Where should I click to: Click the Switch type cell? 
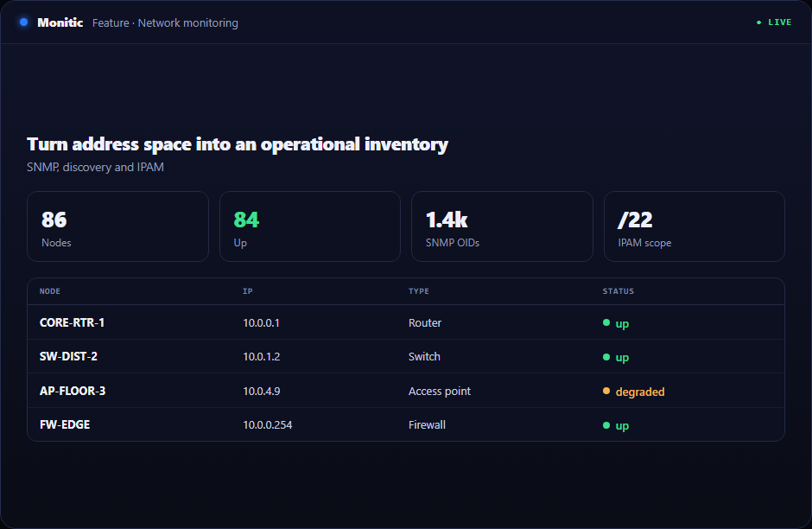point(424,356)
